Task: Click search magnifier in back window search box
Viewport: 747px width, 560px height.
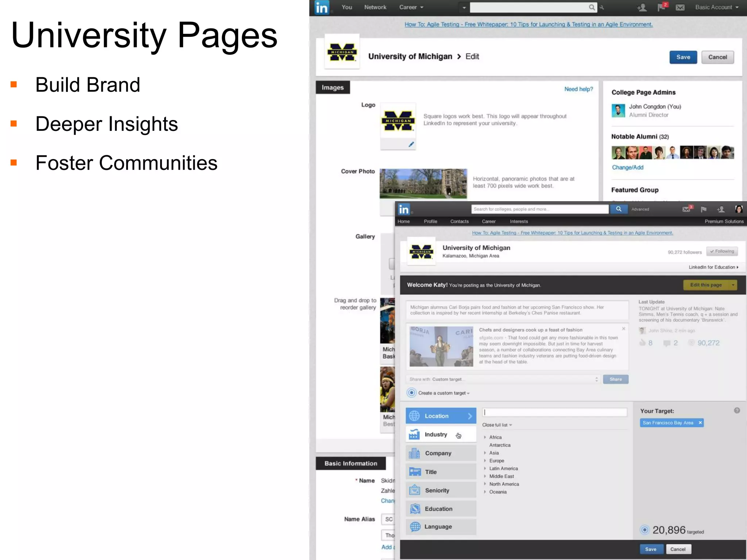Action: tap(592, 7)
